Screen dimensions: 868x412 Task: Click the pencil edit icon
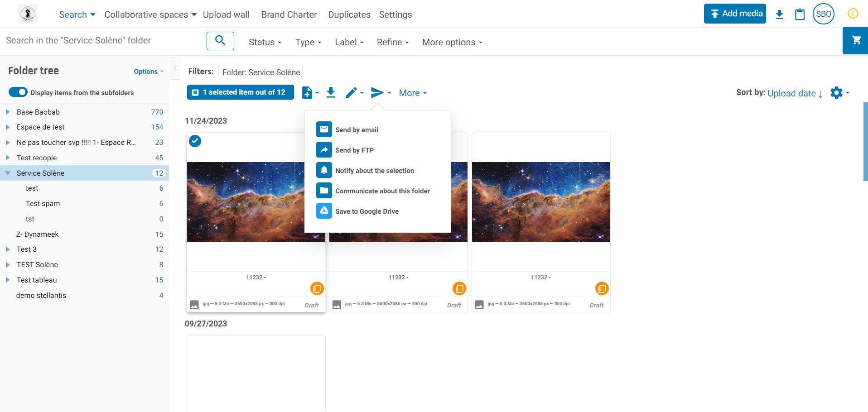pyautogui.click(x=351, y=92)
